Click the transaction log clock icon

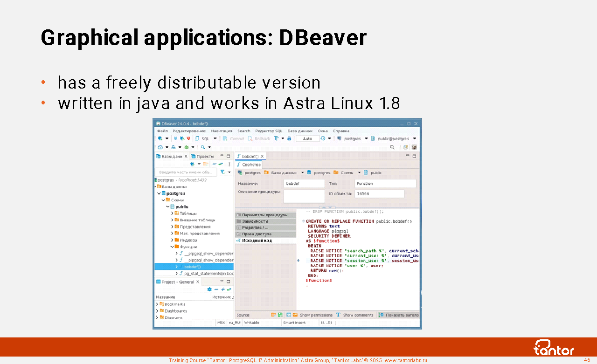pos(323,138)
